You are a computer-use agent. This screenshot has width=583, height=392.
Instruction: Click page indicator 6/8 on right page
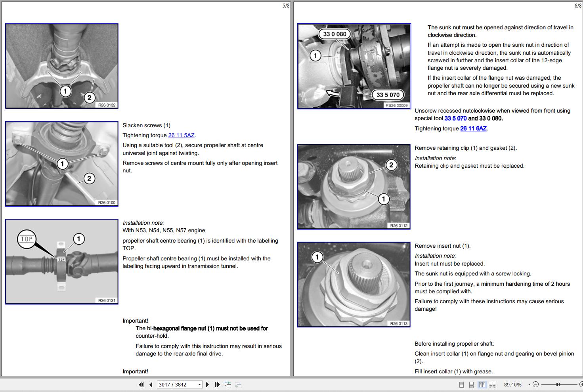tap(578, 6)
